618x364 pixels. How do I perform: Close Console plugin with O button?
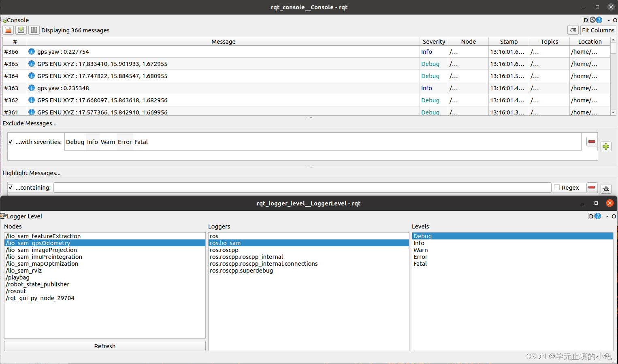615,20
